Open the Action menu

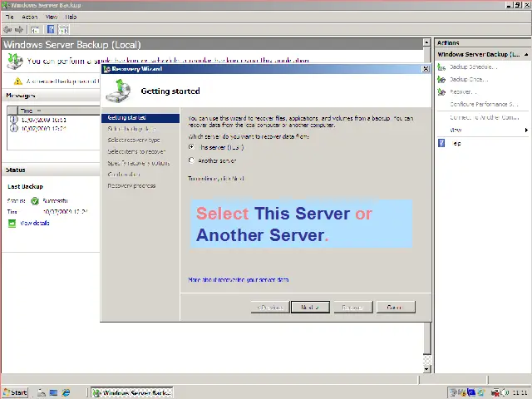[x=30, y=17]
